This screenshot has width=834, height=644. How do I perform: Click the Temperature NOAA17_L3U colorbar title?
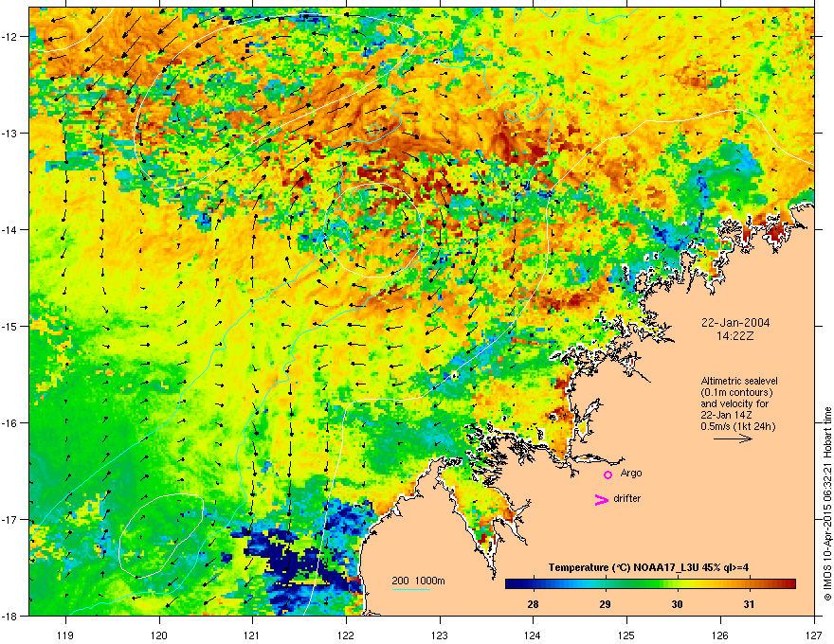coord(648,567)
